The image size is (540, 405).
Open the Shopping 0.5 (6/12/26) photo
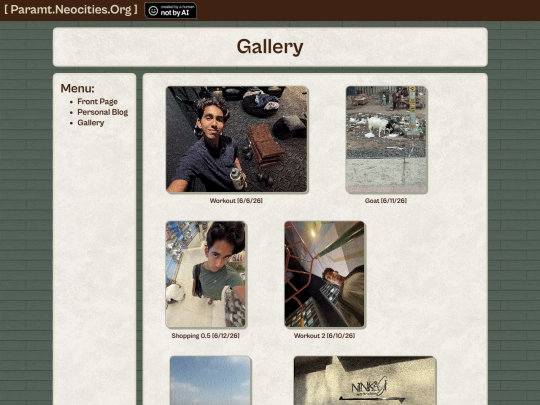[x=206, y=274]
